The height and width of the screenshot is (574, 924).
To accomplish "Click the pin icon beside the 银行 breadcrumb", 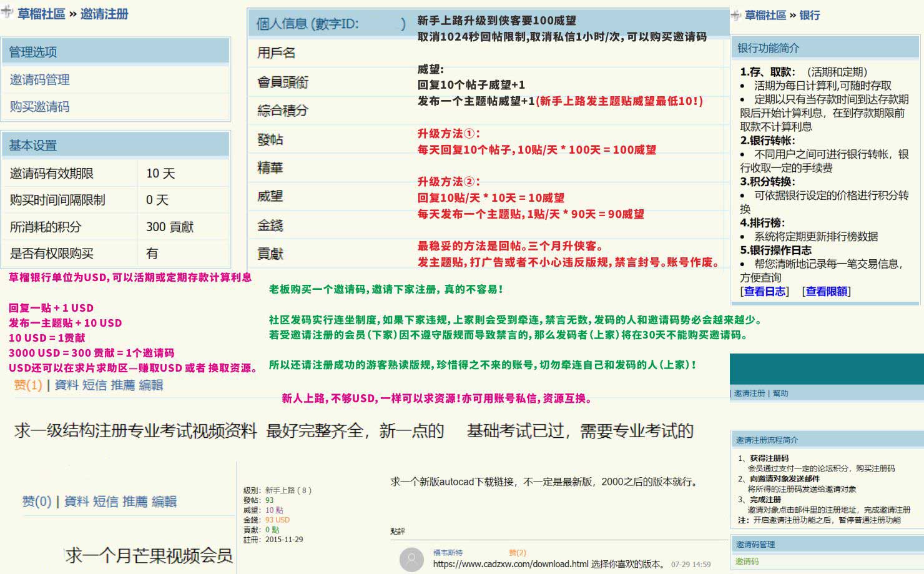I will (x=734, y=14).
